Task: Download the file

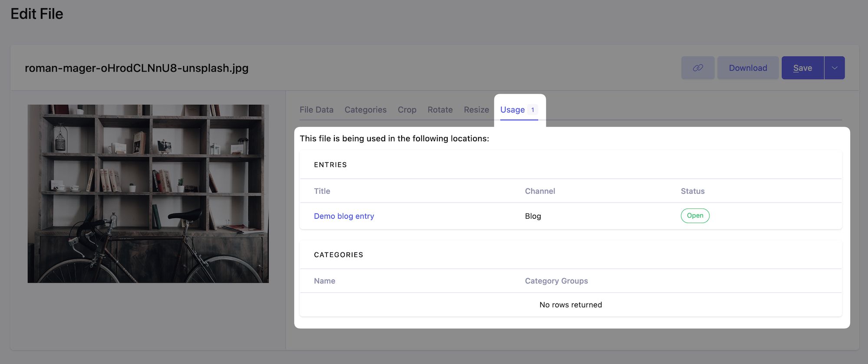Action: (748, 68)
